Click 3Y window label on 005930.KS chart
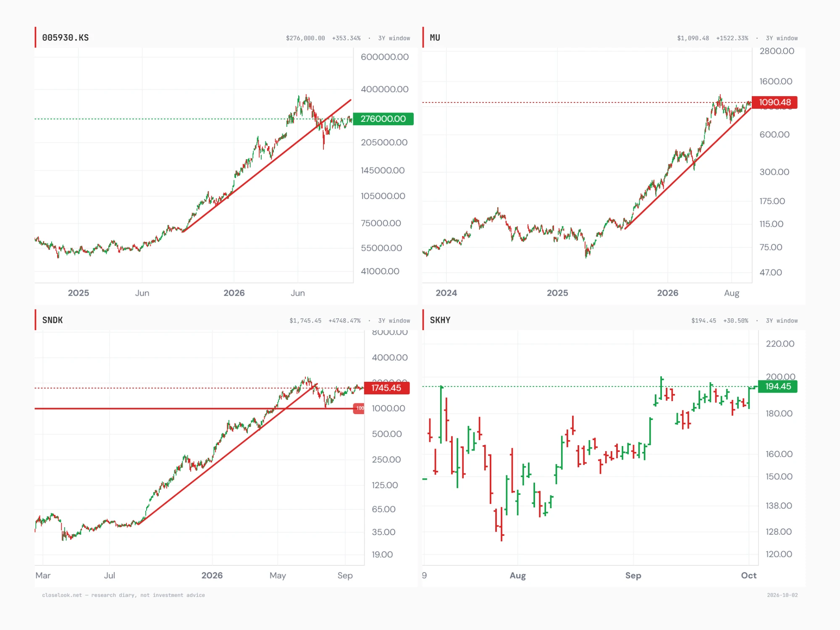 394,38
